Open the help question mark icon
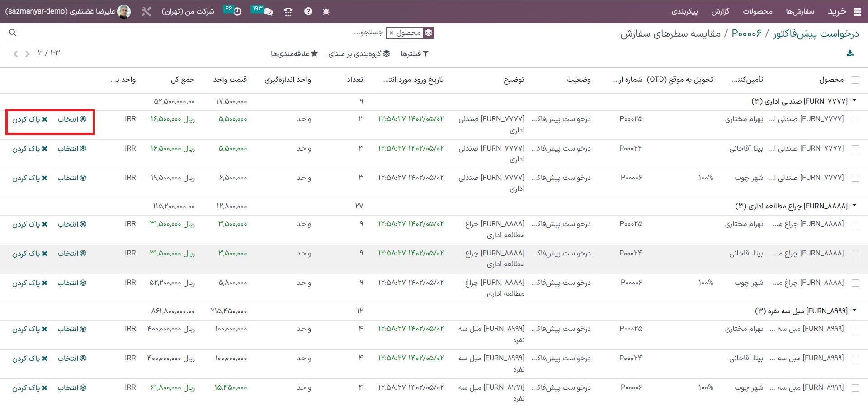Viewport: 868px width, 406px height. [x=308, y=12]
